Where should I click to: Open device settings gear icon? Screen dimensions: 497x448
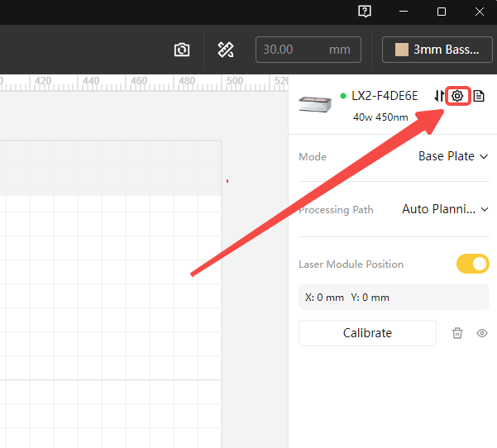(x=457, y=96)
